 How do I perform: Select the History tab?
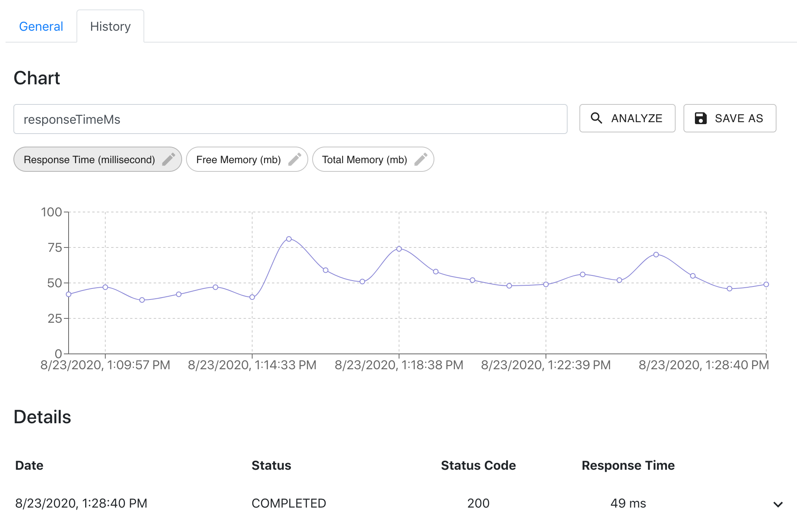(x=110, y=26)
